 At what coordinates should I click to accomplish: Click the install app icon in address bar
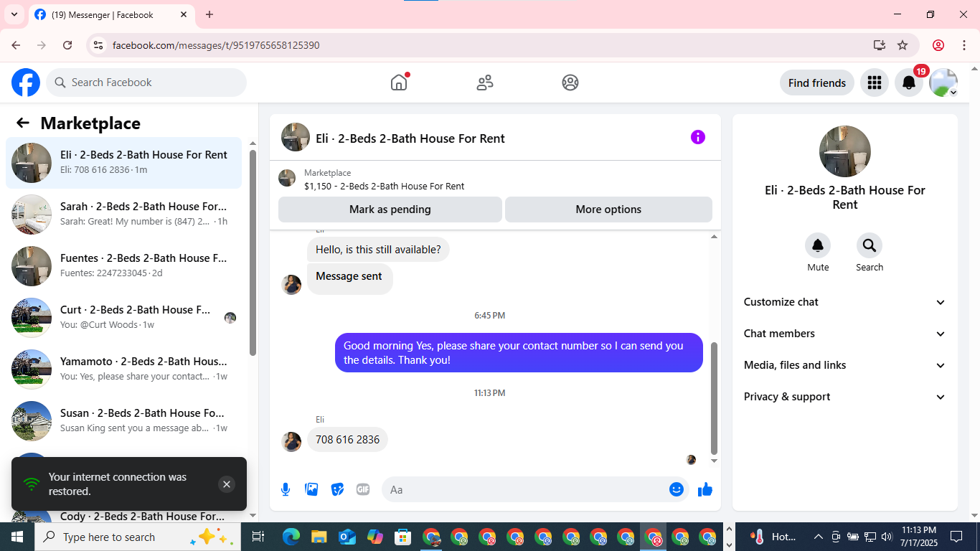pyautogui.click(x=880, y=45)
